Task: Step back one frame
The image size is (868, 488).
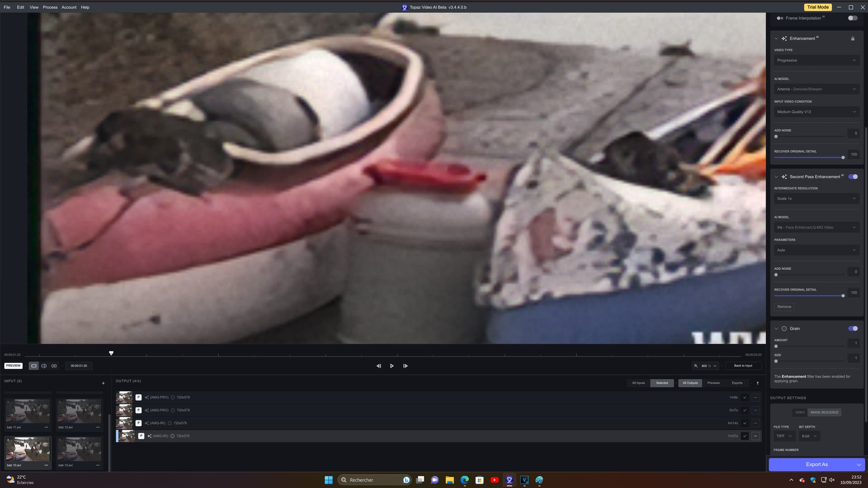Action: (x=379, y=366)
